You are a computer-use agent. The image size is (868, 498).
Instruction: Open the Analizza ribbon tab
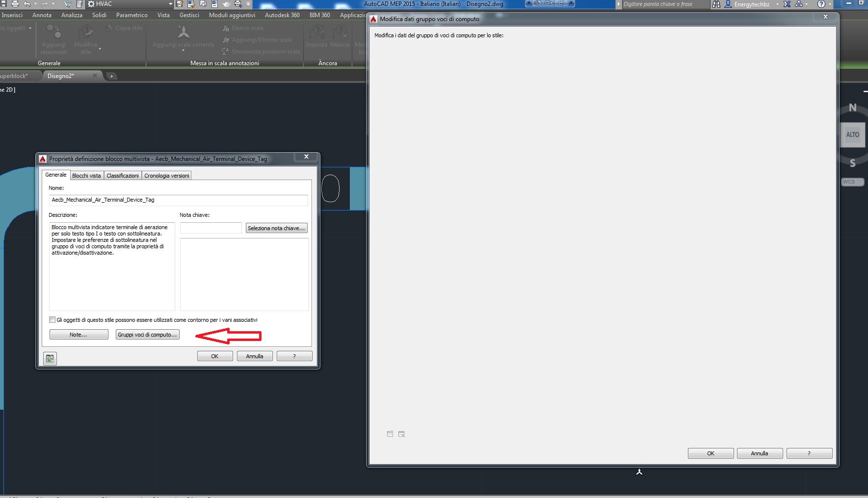pyautogui.click(x=72, y=15)
